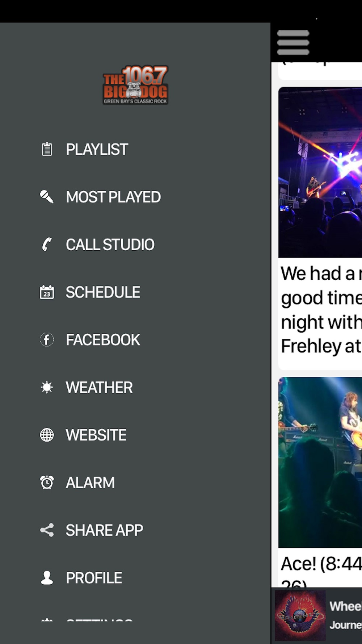
Task: Click the Share App icon
Action: (47, 530)
